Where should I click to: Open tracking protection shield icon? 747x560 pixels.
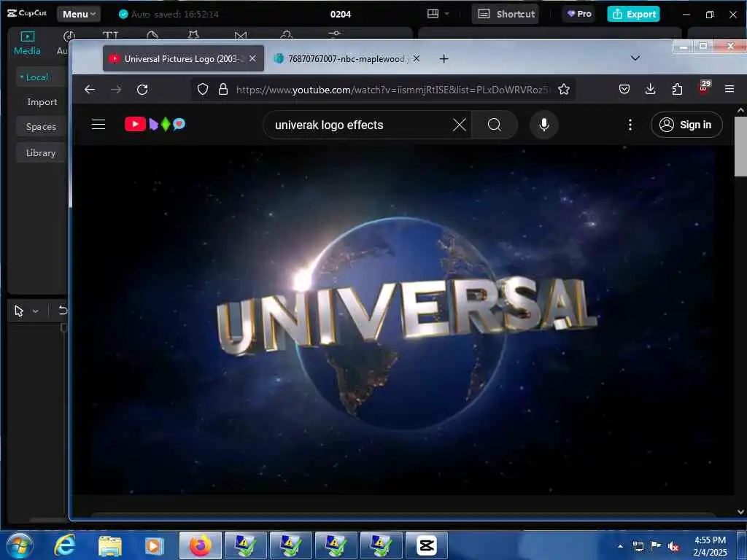point(203,89)
